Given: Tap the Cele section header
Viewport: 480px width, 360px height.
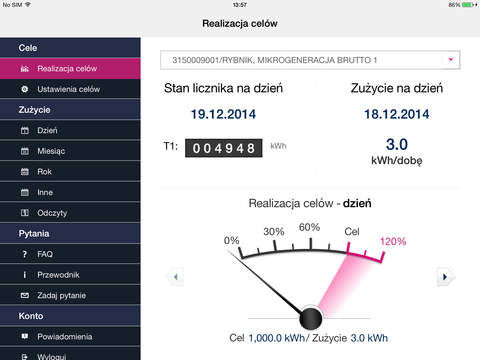Looking at the screenshot, I should click(70, 48).
